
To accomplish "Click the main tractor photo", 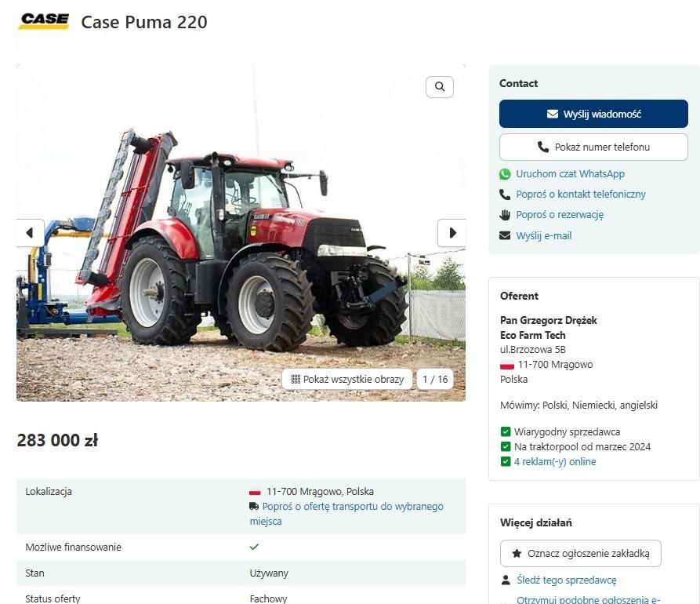I will 241,233.
